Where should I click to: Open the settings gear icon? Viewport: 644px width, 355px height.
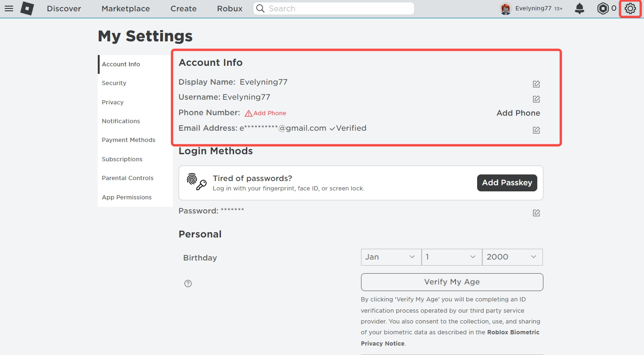pyautogui.click(x=630, y=8)
